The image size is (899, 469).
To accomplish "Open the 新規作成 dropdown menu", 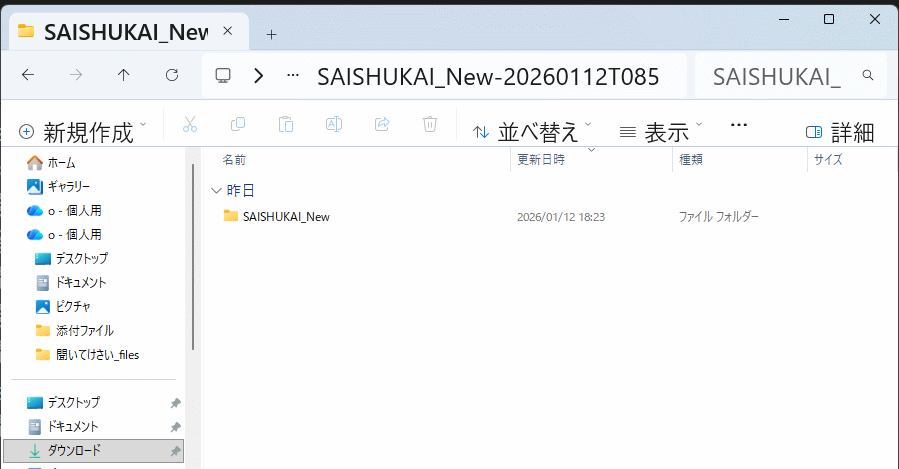I will coord(82,131).
